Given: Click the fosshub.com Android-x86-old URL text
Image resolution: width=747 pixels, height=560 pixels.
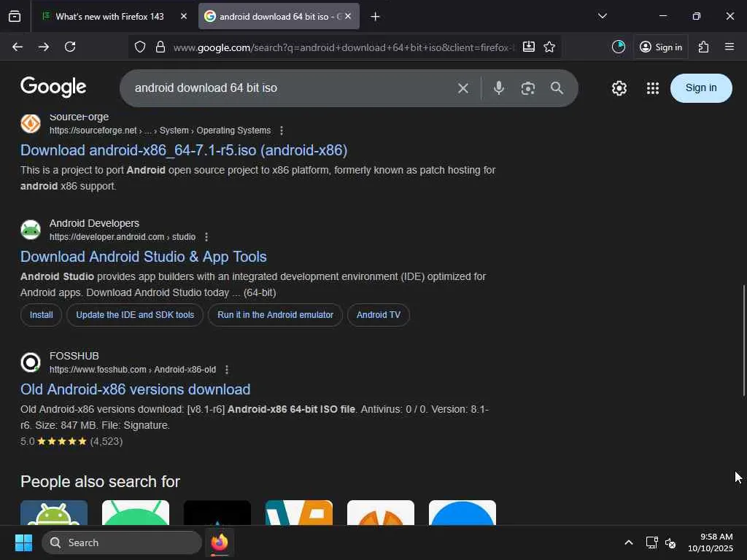Looking at the screenshot, I should pyautogui.click(x=133, y=370).
